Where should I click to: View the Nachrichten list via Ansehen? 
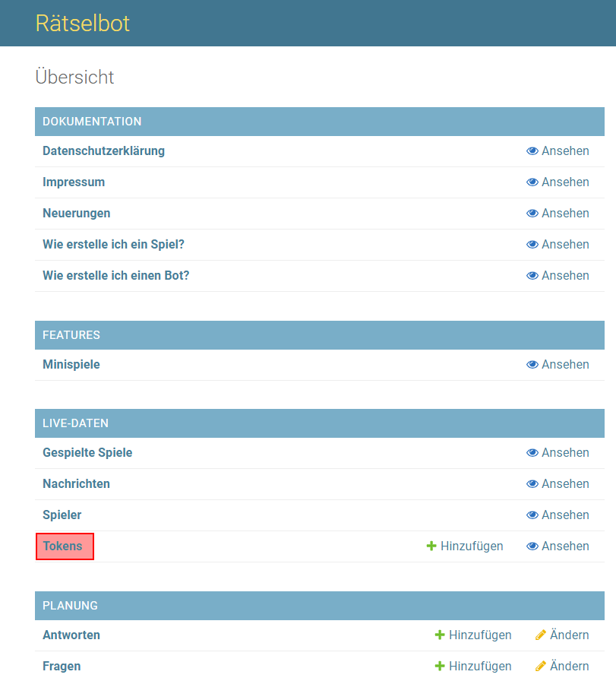pyautogui.click(x=558, y=484)
